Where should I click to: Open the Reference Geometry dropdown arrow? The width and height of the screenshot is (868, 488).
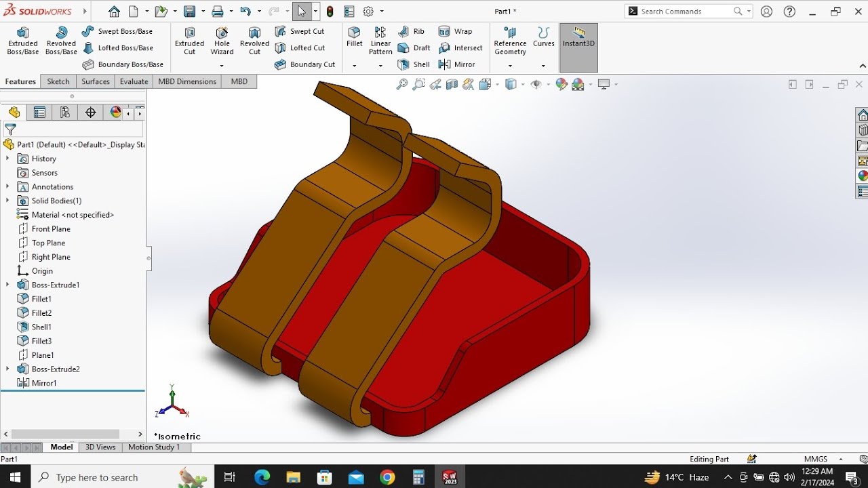pos(510,66)
